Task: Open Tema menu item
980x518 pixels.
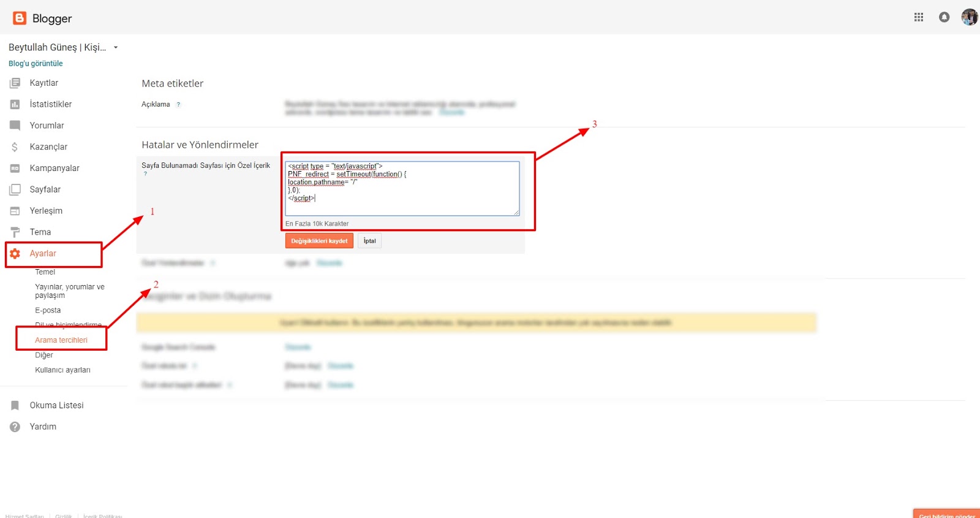Action: pos(40,232)
